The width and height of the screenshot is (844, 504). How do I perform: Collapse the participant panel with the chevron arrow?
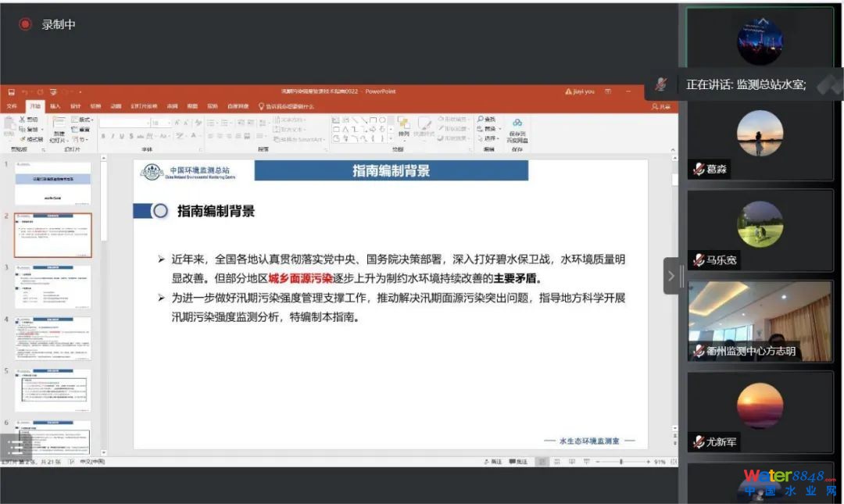671,277
